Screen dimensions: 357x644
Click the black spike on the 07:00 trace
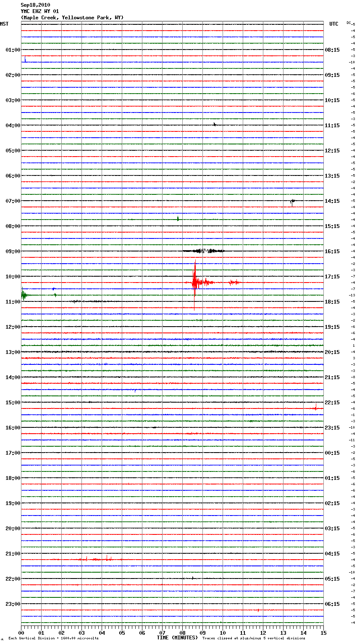[x=292, y=202]
